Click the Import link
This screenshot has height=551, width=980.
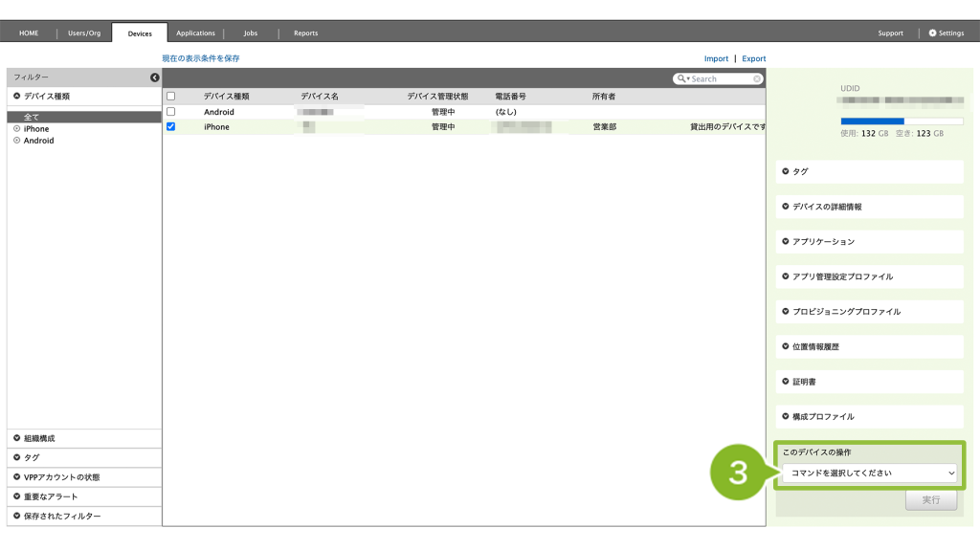[716, 58]
